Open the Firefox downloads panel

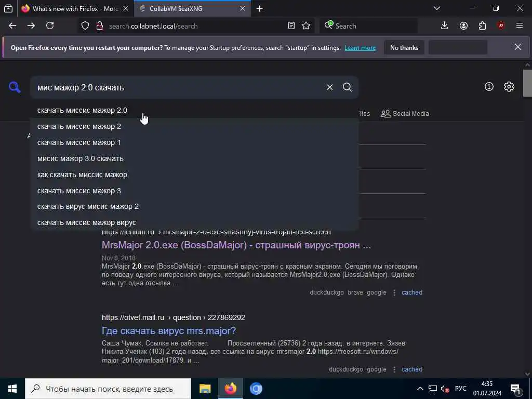[445, 26]
